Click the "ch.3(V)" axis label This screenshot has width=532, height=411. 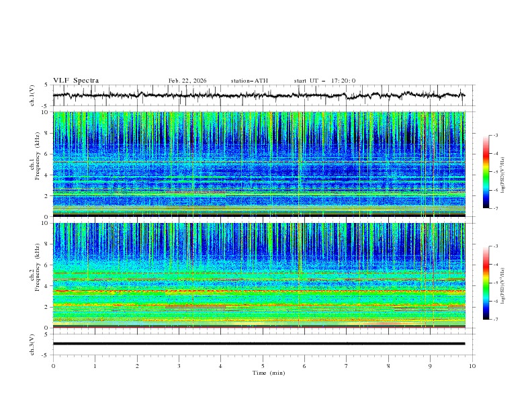pyautogui.click(x=32, y=345)
